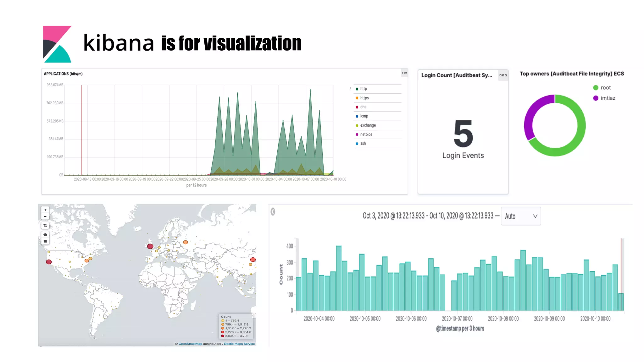
Task: Click the '1 – 759.4' map legend entry
Action: click(230, 321)
